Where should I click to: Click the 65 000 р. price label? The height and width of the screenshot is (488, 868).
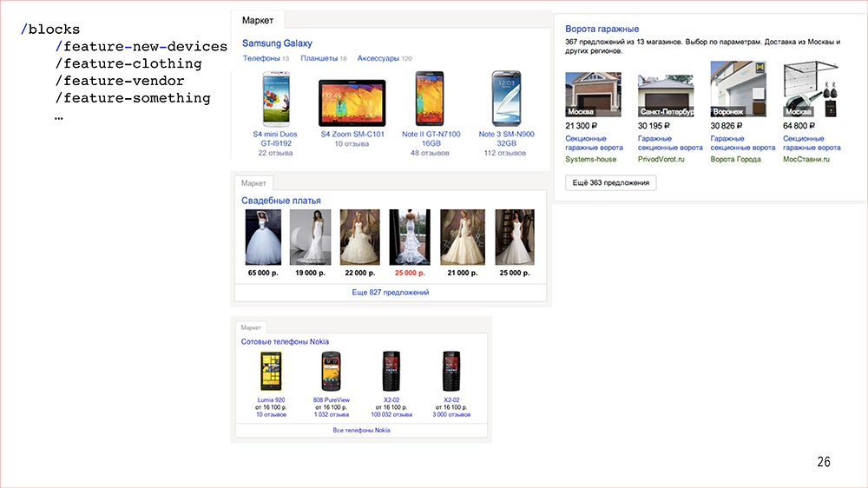tap(263, 273)
